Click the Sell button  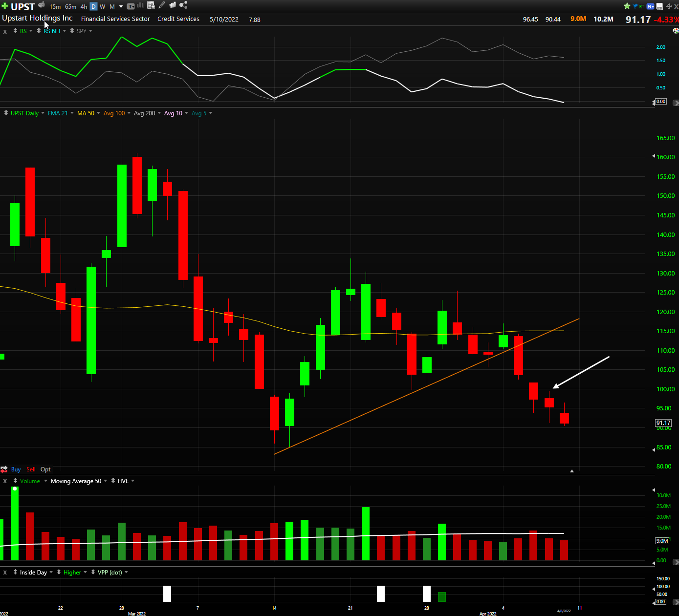pyautogui.click(x=31, y=469)
